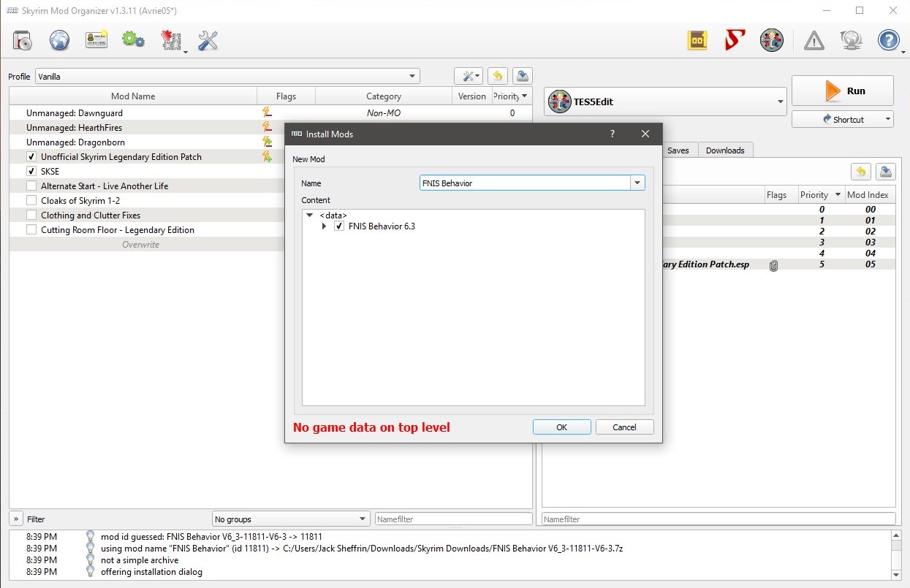910x588 pixels.
Task: Click the lightbulb icon beside "not a simple archive"
Action: (91, 560)
